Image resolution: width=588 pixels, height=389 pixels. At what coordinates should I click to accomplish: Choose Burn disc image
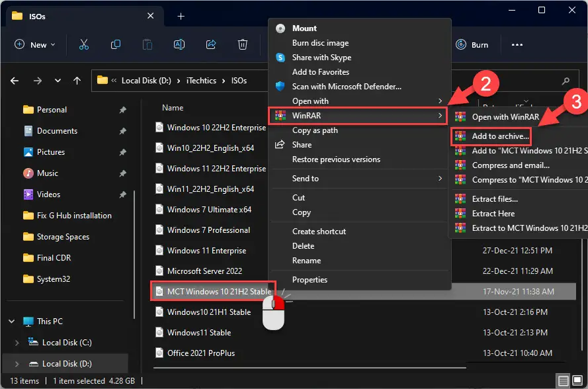(360, 43)
